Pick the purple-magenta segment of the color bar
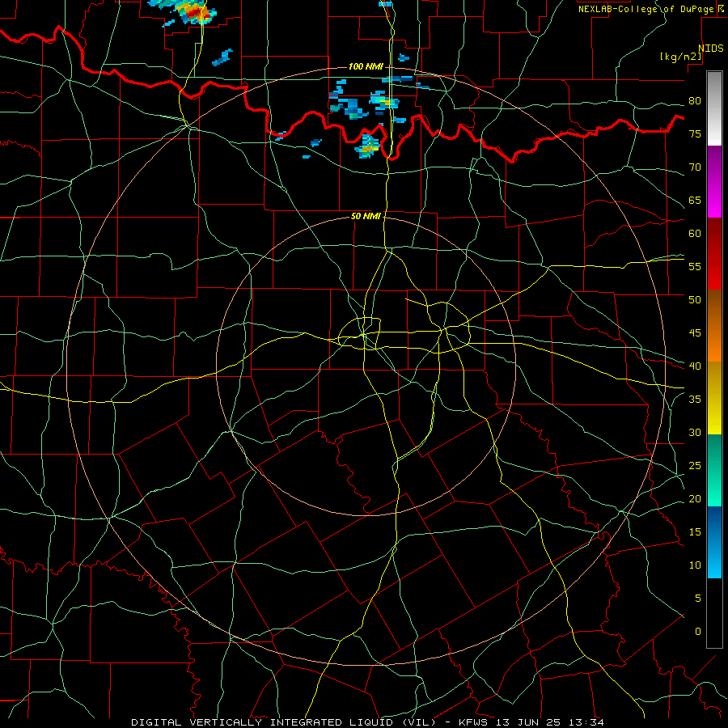This screenshot has height=728, width=728. [x=714, y=181]
